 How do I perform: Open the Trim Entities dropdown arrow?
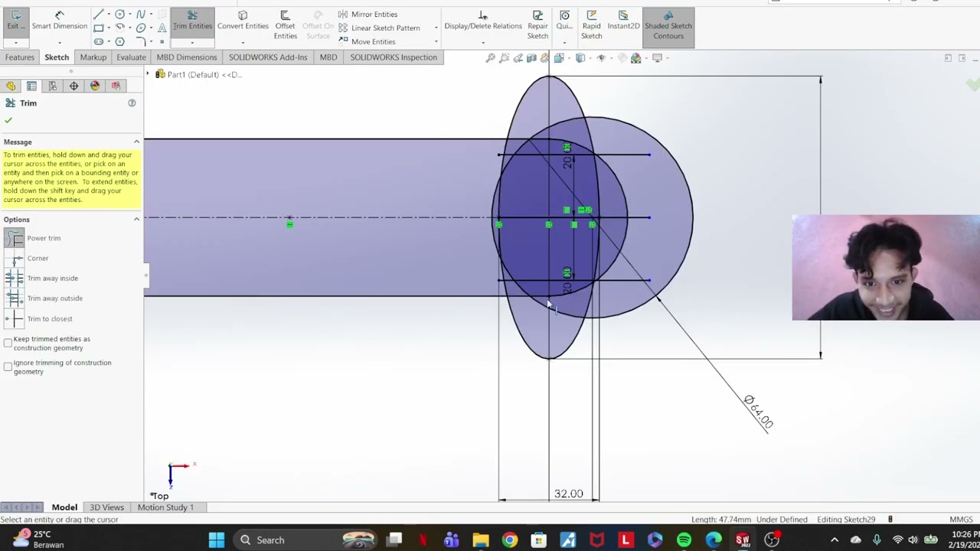click(x=192, y=42)
